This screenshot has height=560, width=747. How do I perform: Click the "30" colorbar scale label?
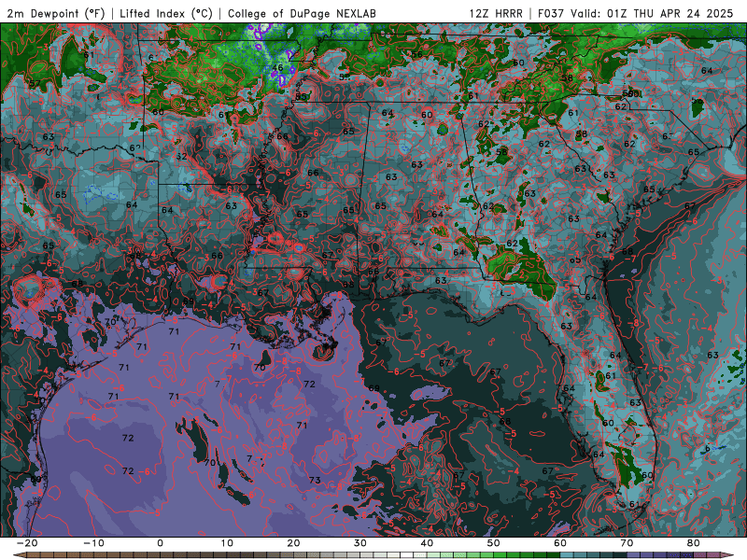click(x=360, y=543)
